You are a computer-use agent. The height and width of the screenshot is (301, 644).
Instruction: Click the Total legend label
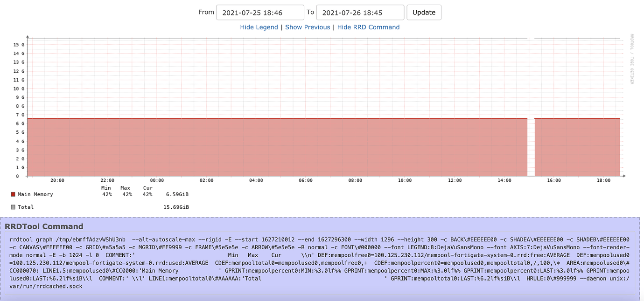pos(26,207)
